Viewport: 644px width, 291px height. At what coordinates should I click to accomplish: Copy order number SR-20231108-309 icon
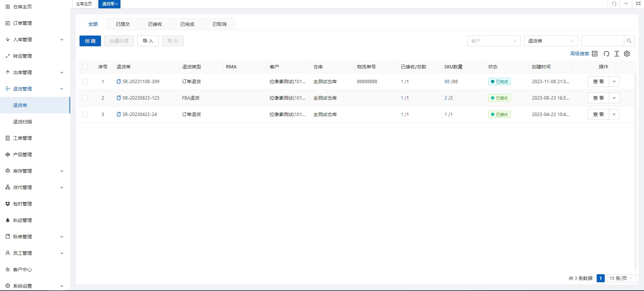118,81
